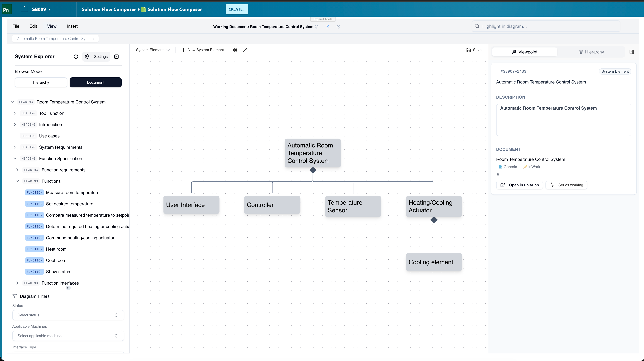Save the diagram
The image size is (644, 361).
point(474,50)
